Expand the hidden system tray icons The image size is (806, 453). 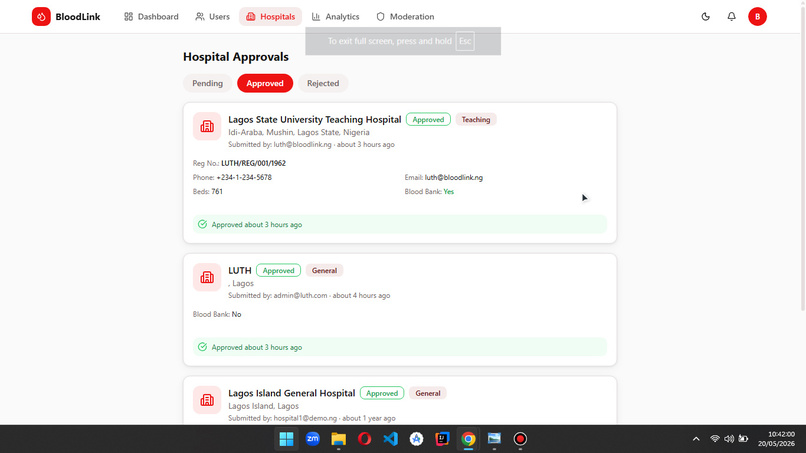click(696, 439)
